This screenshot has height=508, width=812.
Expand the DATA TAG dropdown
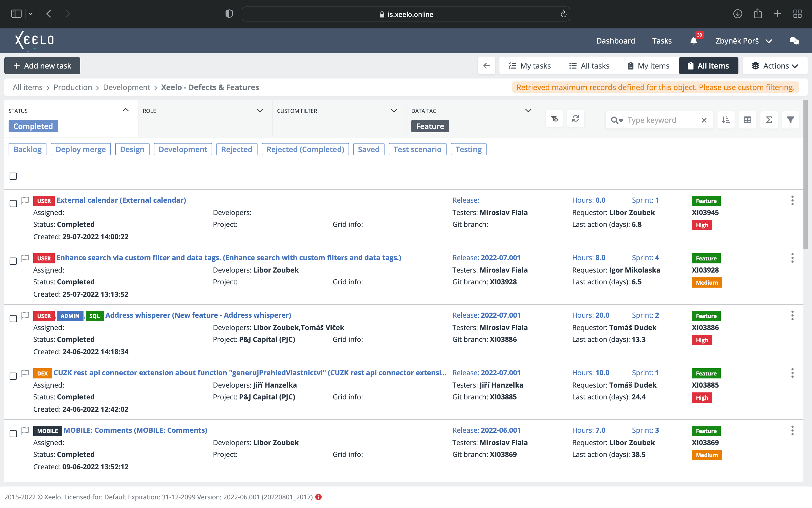[x=528, y=110]
